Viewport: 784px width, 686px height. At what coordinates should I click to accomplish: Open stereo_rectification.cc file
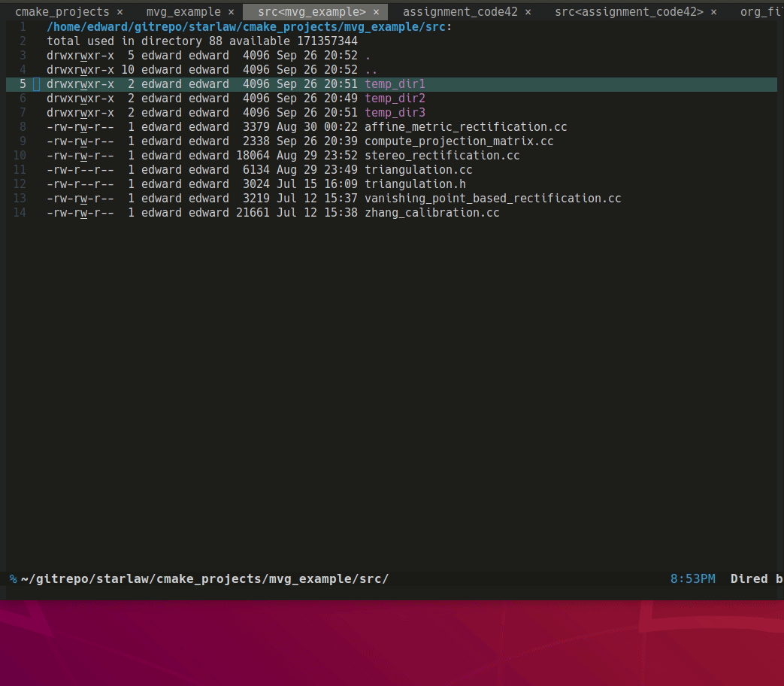442,156
